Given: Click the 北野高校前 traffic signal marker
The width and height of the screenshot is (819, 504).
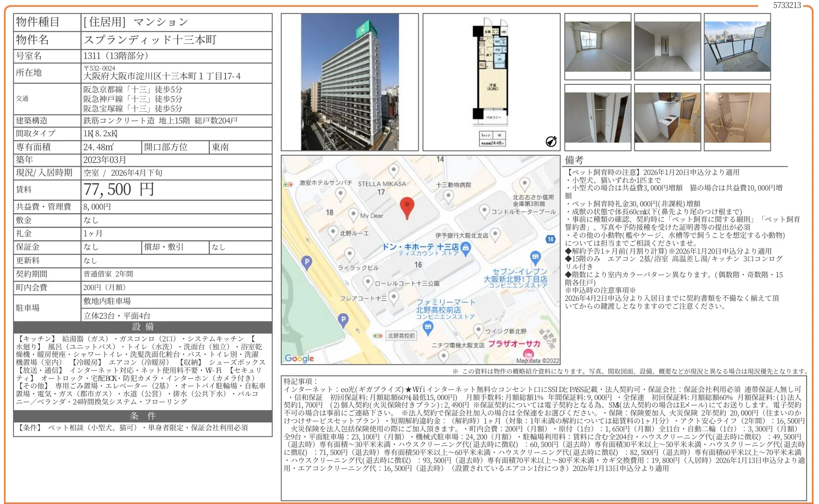Looking at the screenshot, I should coord(378,336).
